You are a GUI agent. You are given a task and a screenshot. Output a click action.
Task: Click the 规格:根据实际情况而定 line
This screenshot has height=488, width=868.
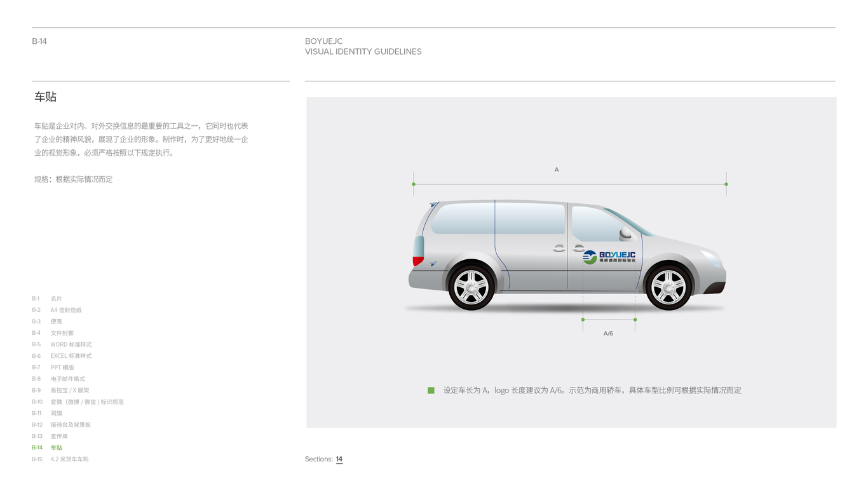[x=73, y=179]
